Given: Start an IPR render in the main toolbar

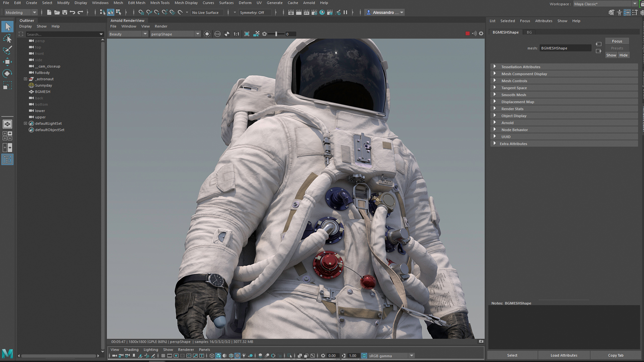Looking at the screenshot, I should tap(307, 12).
